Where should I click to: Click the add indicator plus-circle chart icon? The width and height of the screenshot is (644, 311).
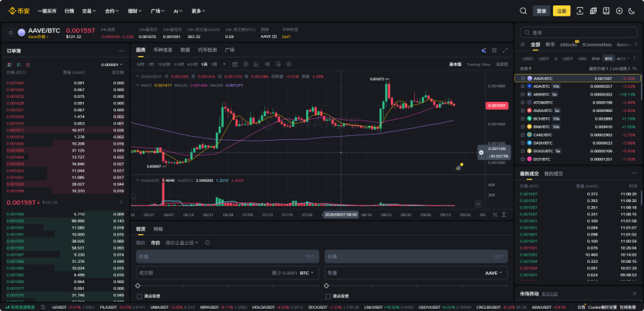click(x=245, y=64)
